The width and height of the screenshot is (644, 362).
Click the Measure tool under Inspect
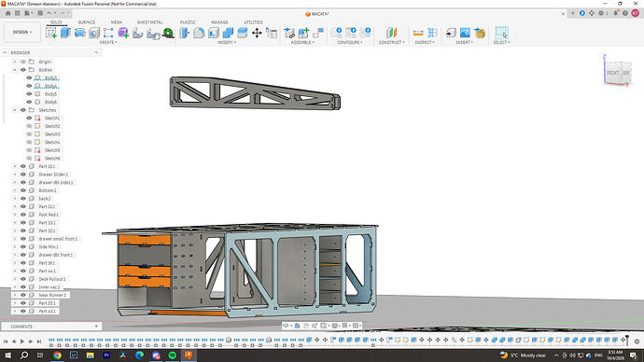click(418, 33)
